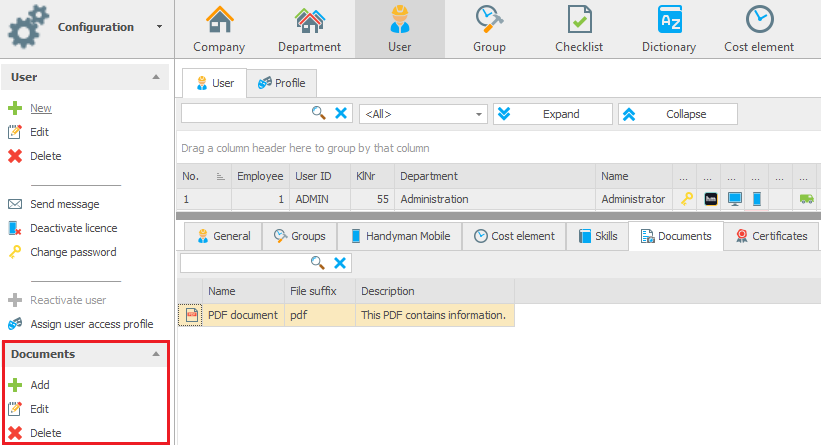The height and width of the screenshot is (445, 821).
Task: Select the User module
Action: pyautogui.click(x=400, y=29)
